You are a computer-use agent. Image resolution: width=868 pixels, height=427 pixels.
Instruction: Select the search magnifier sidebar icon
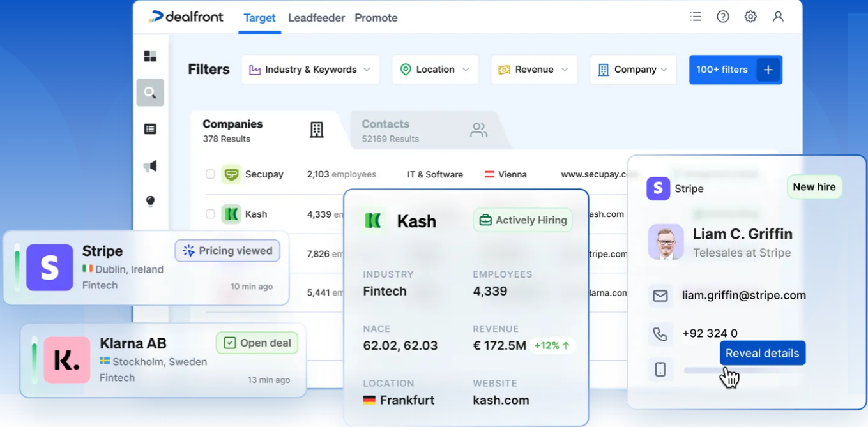tap(150, 93)
